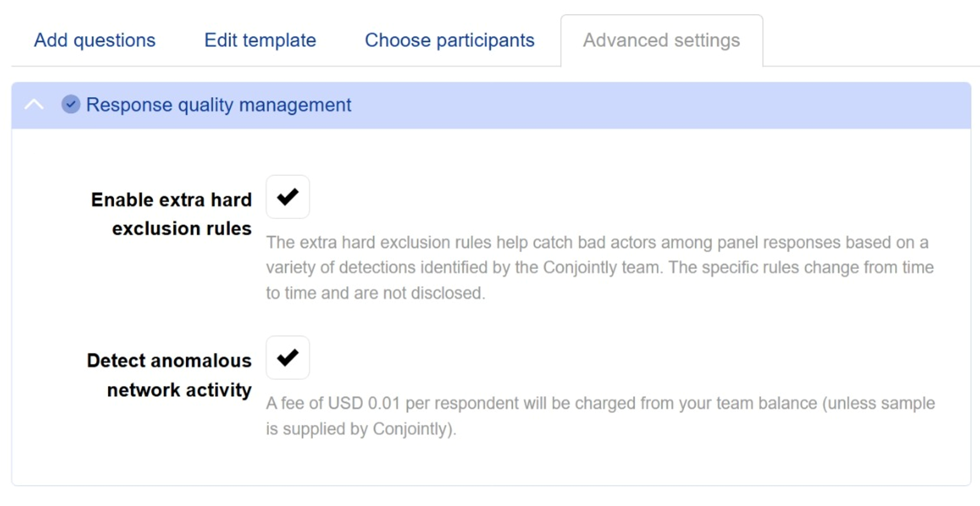
Task: Click the "Enable extra hard exclusion rules" label
Action: (x=171, y=214)
